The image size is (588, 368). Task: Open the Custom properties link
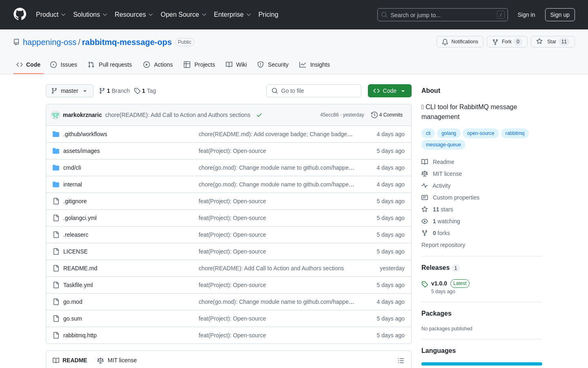point(450,197)
